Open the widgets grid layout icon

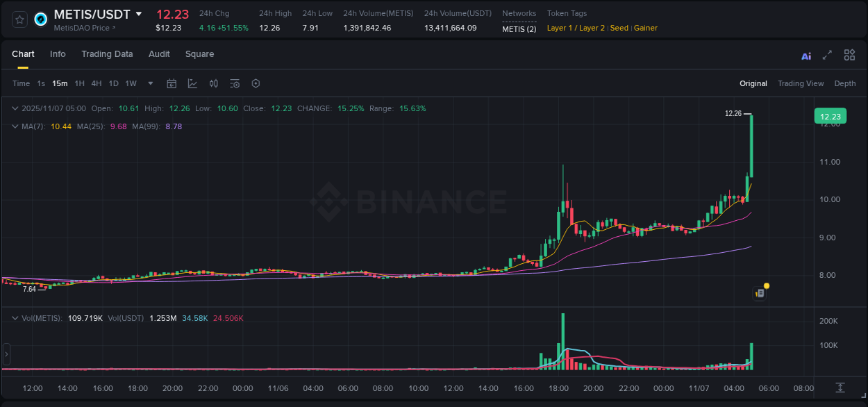click(849, 55)
